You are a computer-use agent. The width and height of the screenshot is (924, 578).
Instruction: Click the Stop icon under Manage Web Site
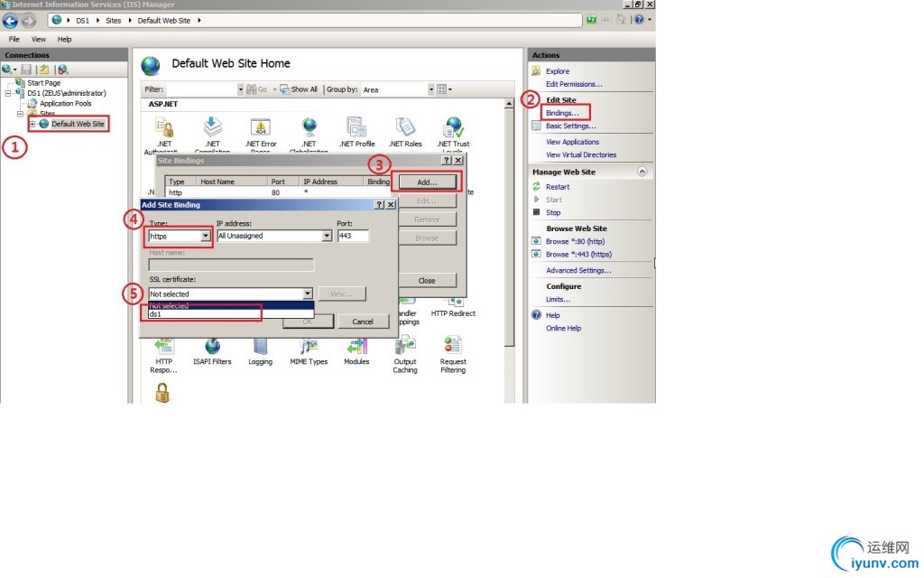tap(536, 211)
